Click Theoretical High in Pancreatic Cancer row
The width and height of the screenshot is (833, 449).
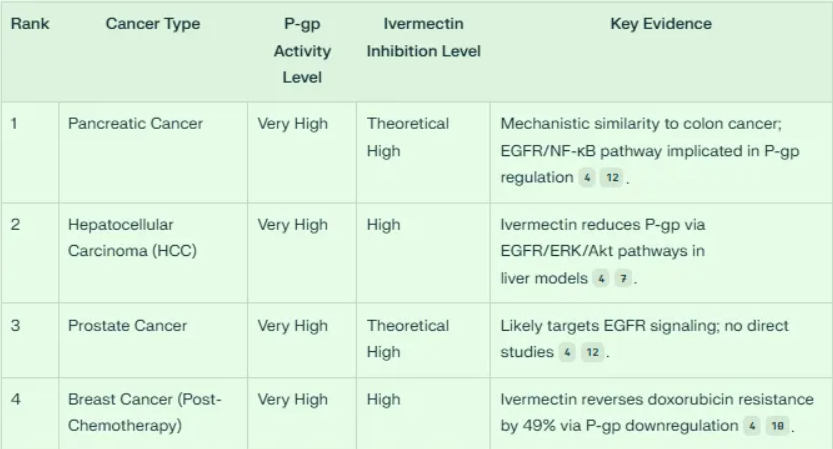pyautogui.click(x=408, y=137)
